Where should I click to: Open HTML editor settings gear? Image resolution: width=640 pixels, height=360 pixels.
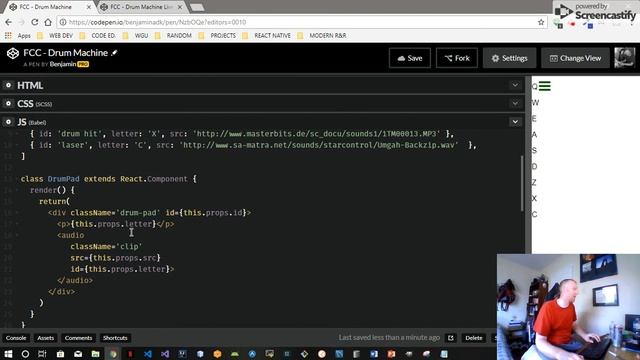(8, 85)
